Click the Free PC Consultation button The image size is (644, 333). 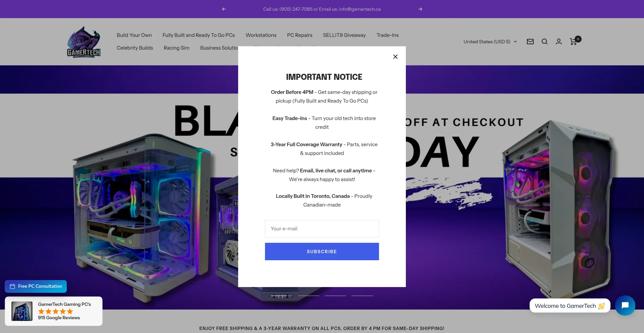[x=36, y=286]
